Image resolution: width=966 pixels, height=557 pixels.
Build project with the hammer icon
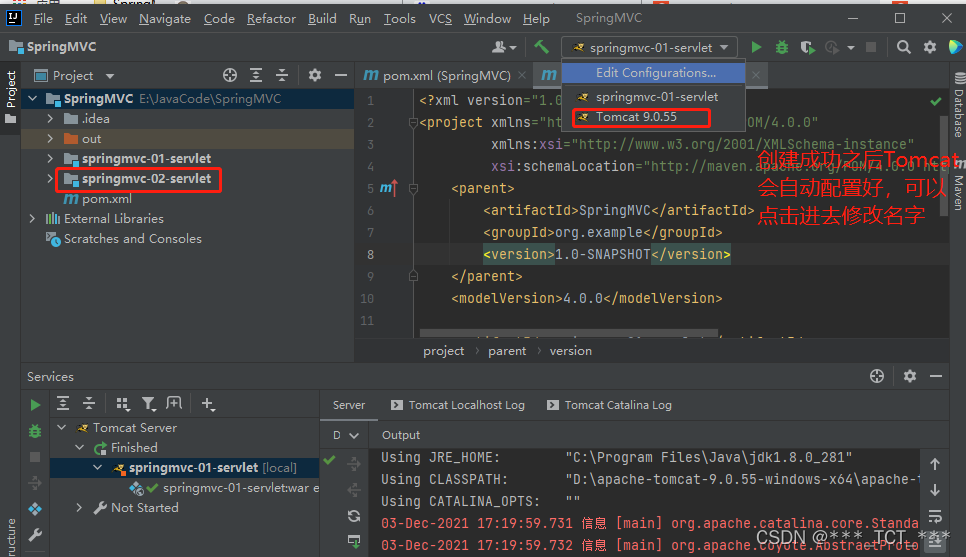coord(541,47)
